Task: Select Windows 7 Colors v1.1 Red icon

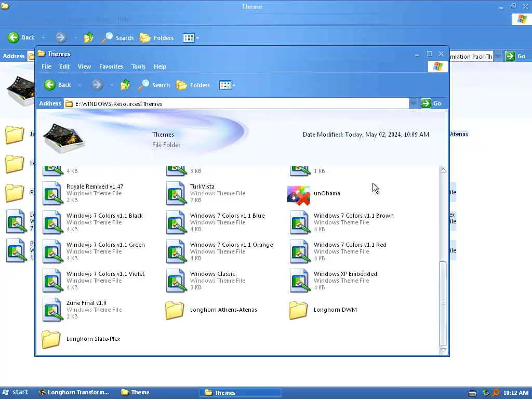Action: [x=300, y=252]
